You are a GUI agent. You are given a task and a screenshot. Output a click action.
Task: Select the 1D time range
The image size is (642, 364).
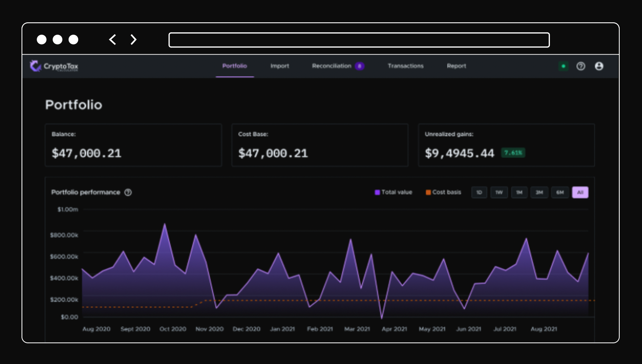479,192
